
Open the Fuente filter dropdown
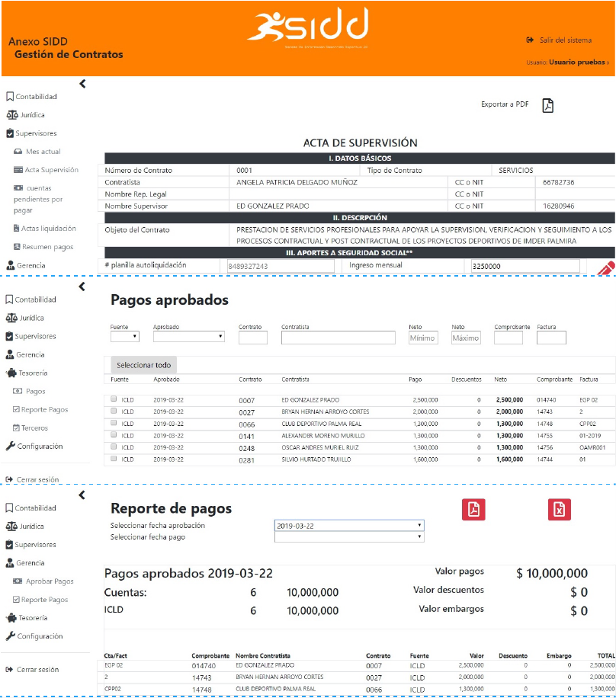coord(125,337)
